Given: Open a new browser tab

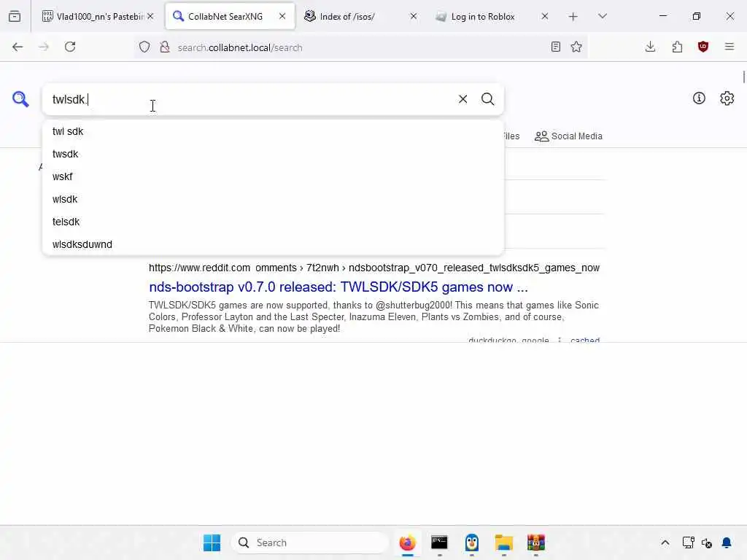Looking at the screenshot, I should click(573, 17).
